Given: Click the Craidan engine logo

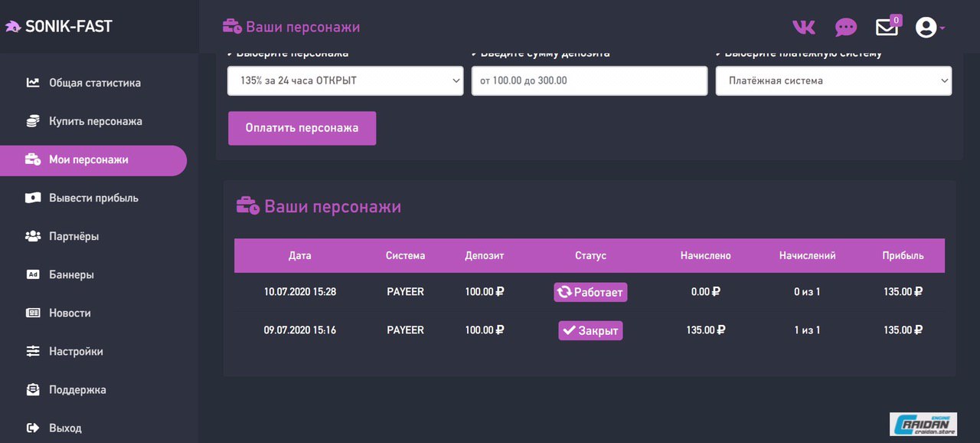Looking at the screenshot, I should pyautogui.click(x=923, y=425).
